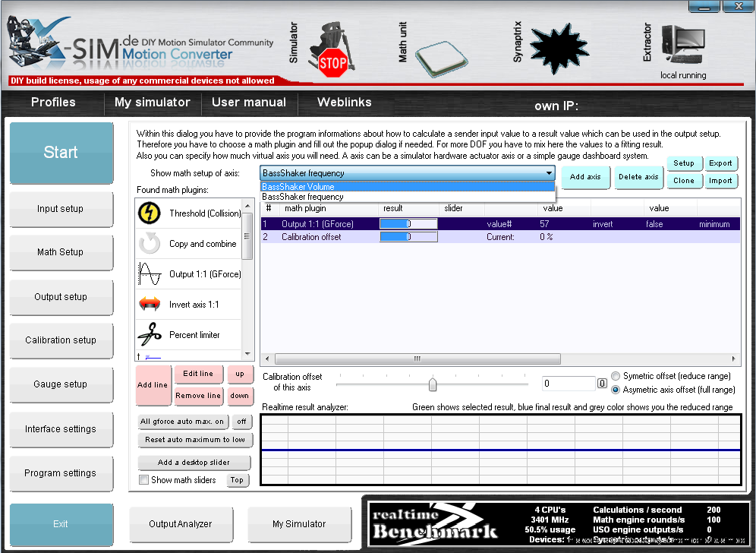Image resolution: width=756 pixels, height=553 pixels.
Task: Choose the Invert axis 1:1 arrow icon
Action: pos(150,305)
